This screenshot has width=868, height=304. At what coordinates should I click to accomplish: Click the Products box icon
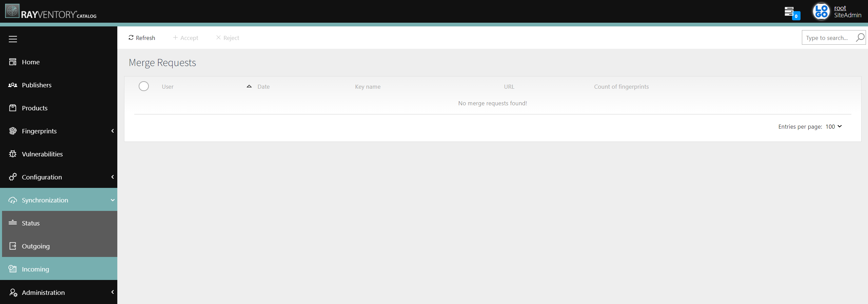(13, 108)
